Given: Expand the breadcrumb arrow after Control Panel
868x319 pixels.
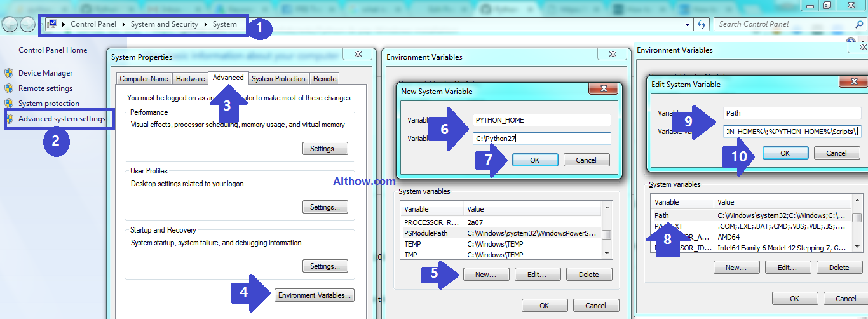Looking at the screenshot, I should pos(124,24).
